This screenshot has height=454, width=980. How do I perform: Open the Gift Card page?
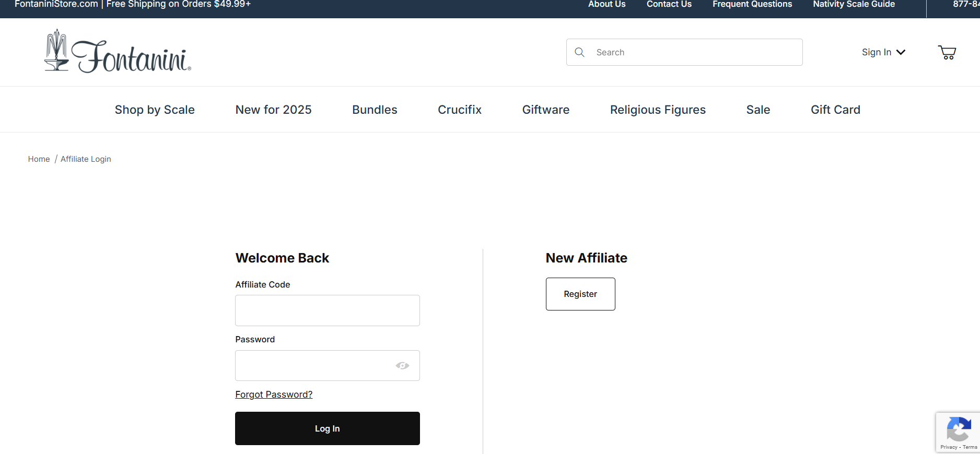(835, 110)
